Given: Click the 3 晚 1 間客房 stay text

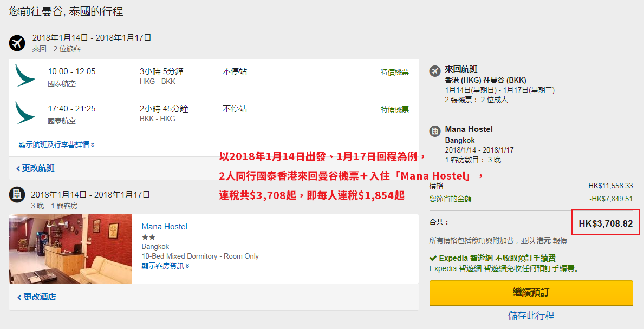Looking at the screenshot, I should [54, 206].
